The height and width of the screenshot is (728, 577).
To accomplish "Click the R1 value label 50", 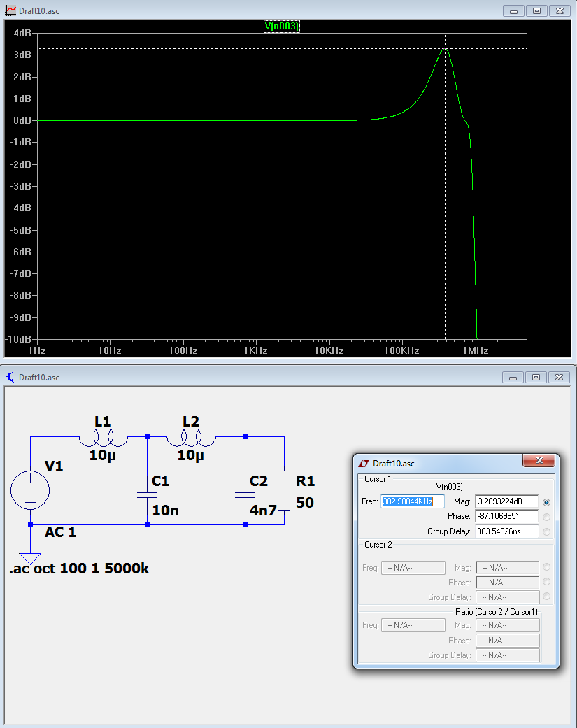I will click(305, 502).
